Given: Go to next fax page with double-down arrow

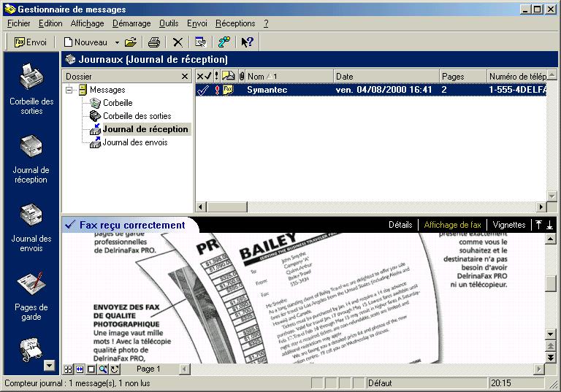Looking at the screenshot, I should [x=550, y=357].
